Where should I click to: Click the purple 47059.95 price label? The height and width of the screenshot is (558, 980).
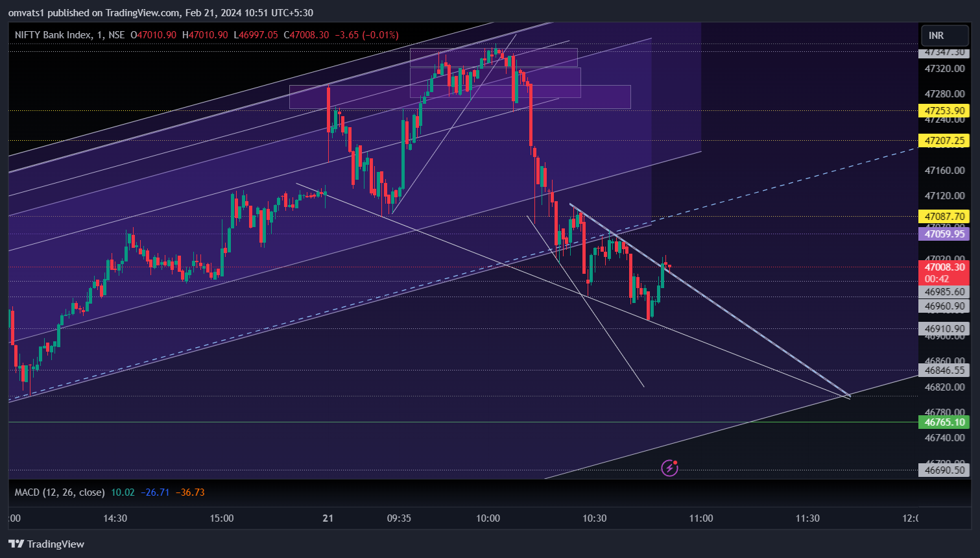pos(944,234)
